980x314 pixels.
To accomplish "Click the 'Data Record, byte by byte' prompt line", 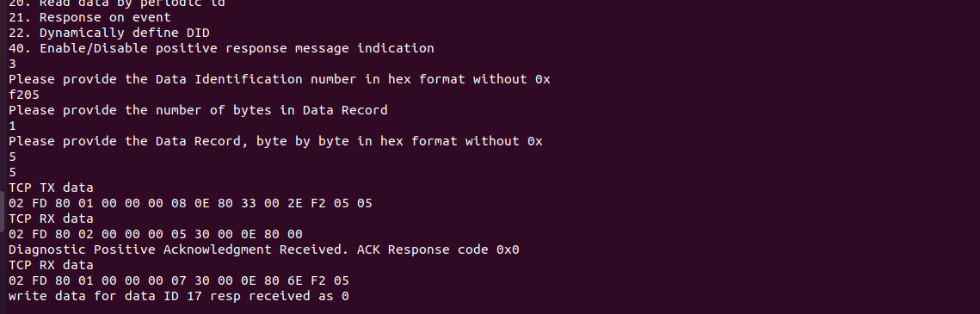I will (275, 141).
